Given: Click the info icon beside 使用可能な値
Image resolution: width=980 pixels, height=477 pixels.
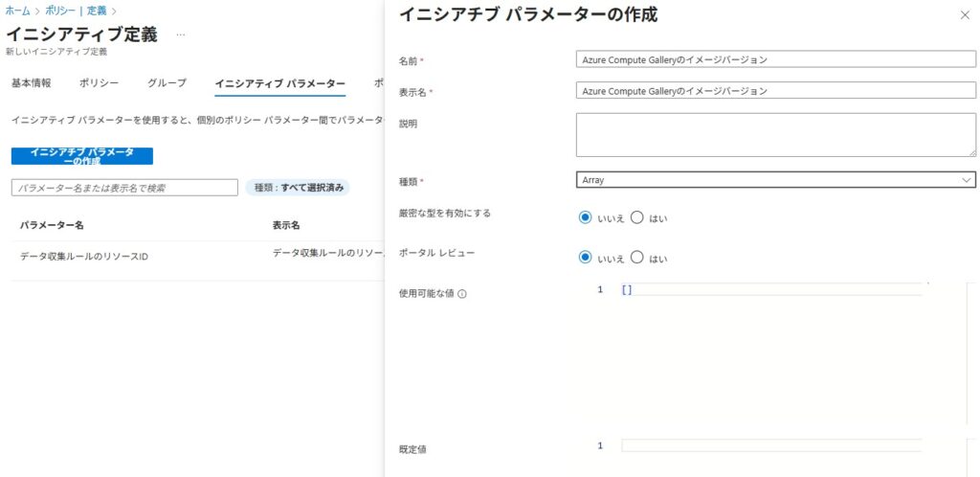Looking at the screenshot, I should click(x=462, y=294).
